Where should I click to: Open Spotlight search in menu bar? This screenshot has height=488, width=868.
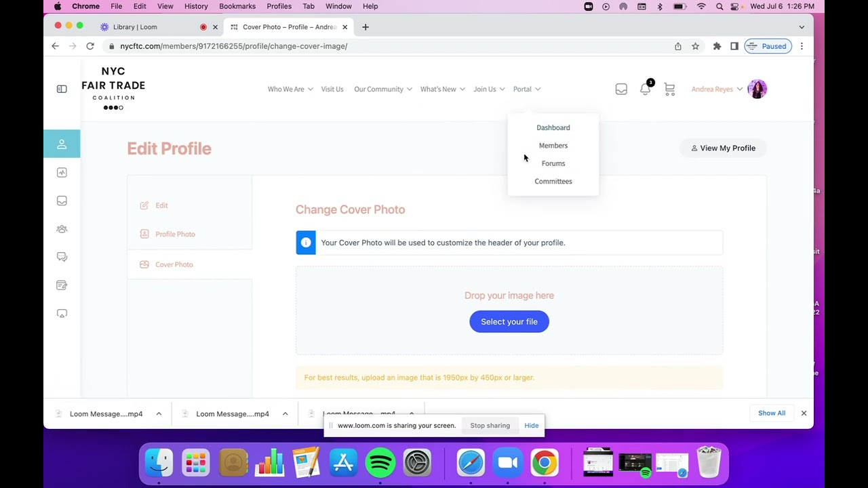point(719,6)
